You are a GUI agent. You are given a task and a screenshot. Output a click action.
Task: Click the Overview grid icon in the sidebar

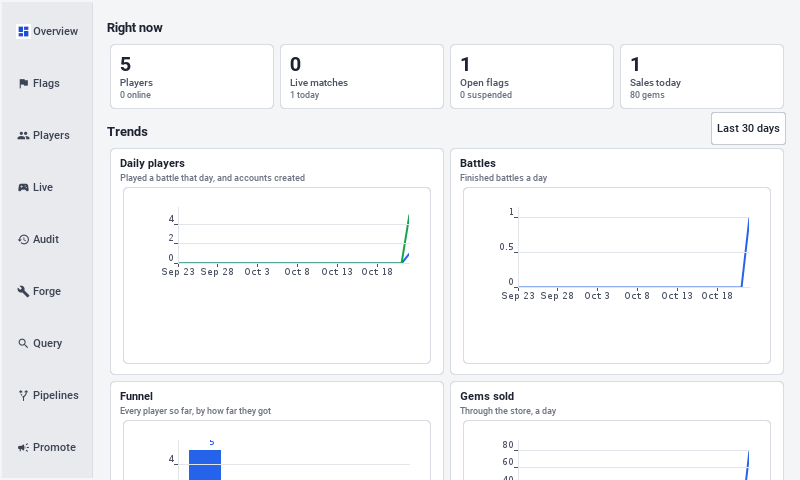point(23,32)
